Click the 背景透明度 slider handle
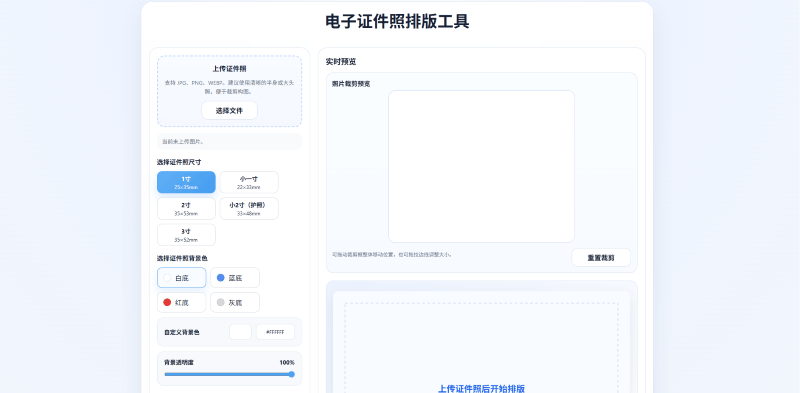Viewport: 800px width, 393px height. pos(292,374)
